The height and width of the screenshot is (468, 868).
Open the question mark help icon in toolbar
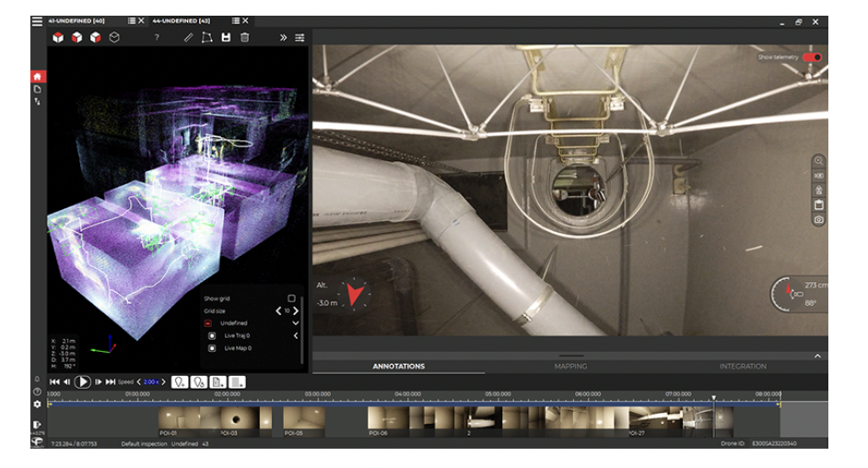tap(157, 37)
